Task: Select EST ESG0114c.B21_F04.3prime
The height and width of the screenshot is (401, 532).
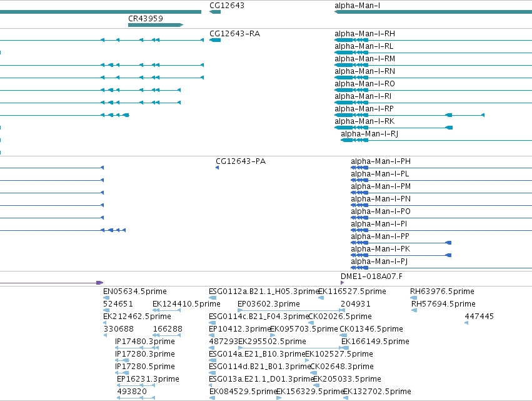Action: (259, 317)
